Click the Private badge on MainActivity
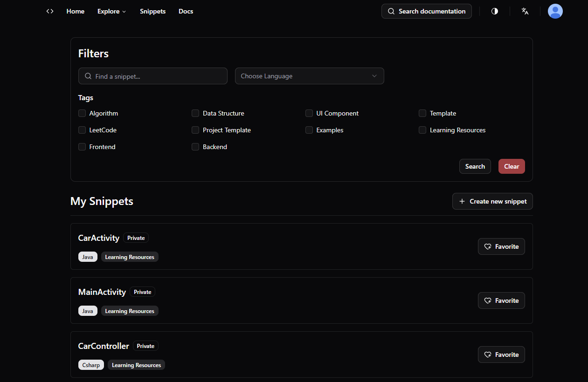 click(x=143, y=292)
